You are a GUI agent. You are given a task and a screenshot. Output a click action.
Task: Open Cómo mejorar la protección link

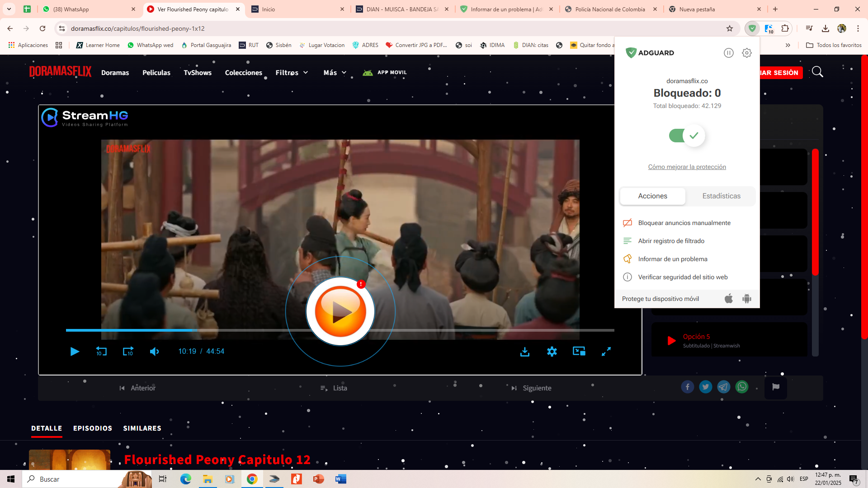click(687, 167)
